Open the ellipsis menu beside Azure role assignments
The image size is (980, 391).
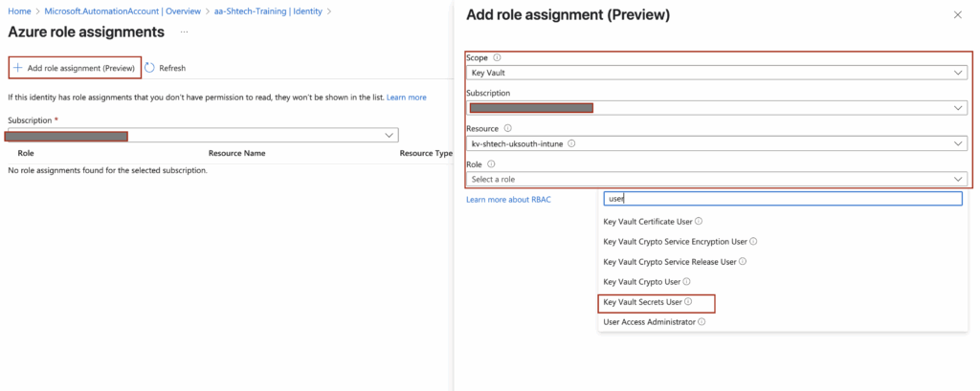pyautogui.click(x=184, y=33)
